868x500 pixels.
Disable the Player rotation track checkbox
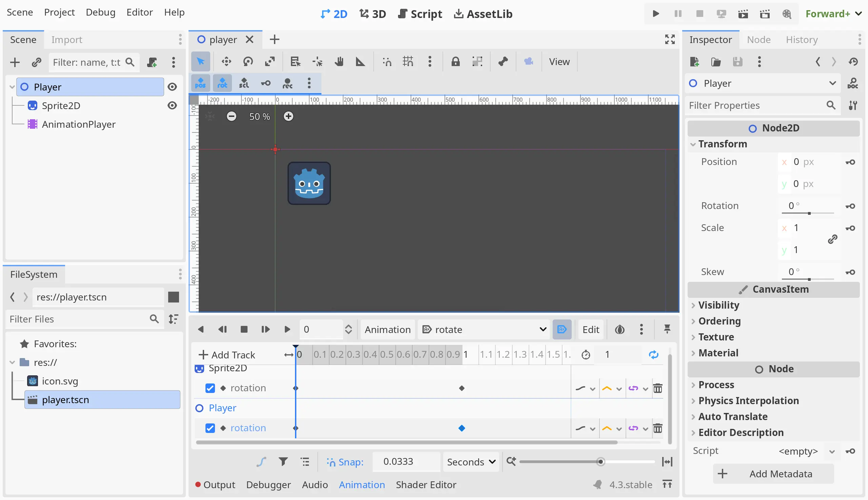[210, 428]
